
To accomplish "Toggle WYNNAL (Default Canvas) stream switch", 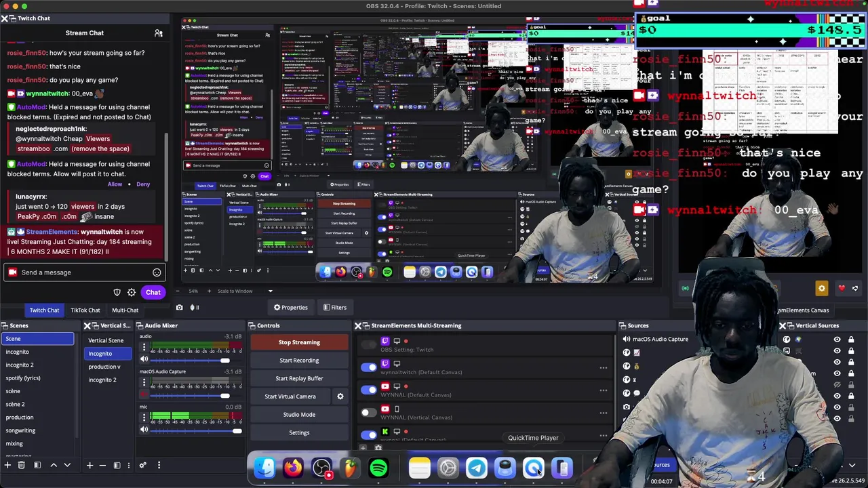I will 369,390.
